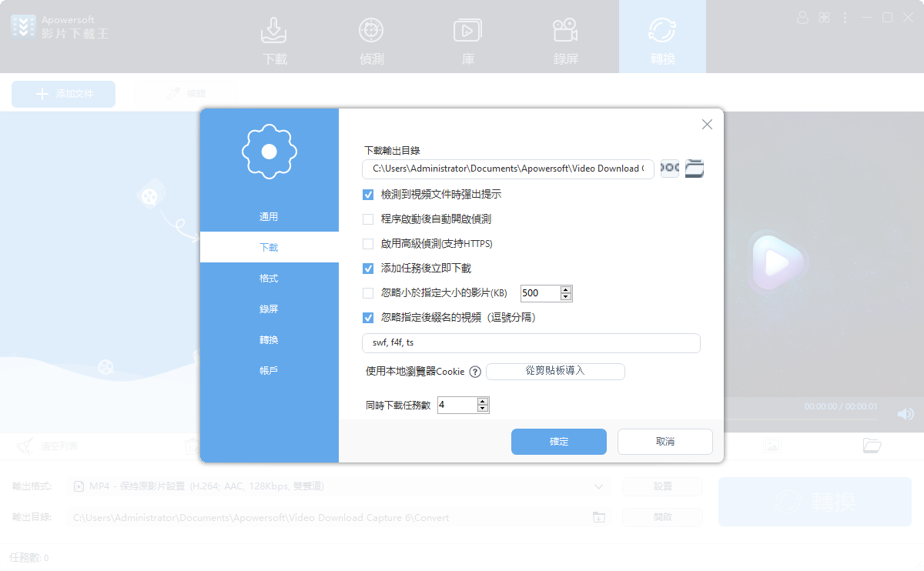
Task: Click the output directory path field
Action: point(328,518)
